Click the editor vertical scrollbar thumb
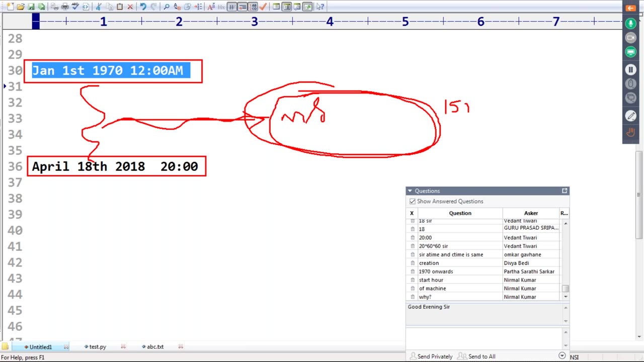The image size is (644, 362). (639, 194)
